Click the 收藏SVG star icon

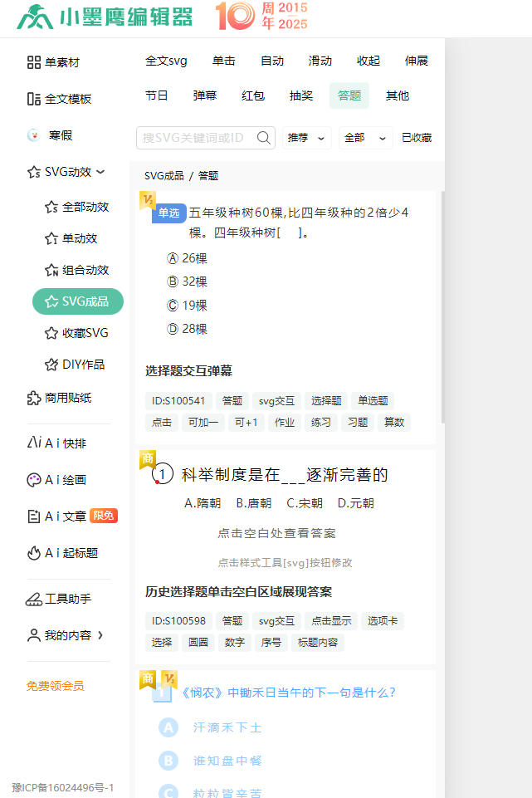[51, 333]
